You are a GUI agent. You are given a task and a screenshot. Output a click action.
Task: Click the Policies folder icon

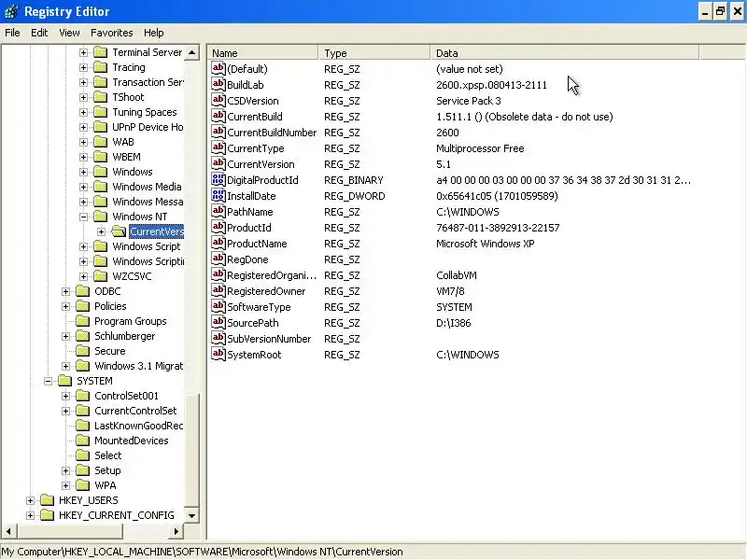coord(83,306)
